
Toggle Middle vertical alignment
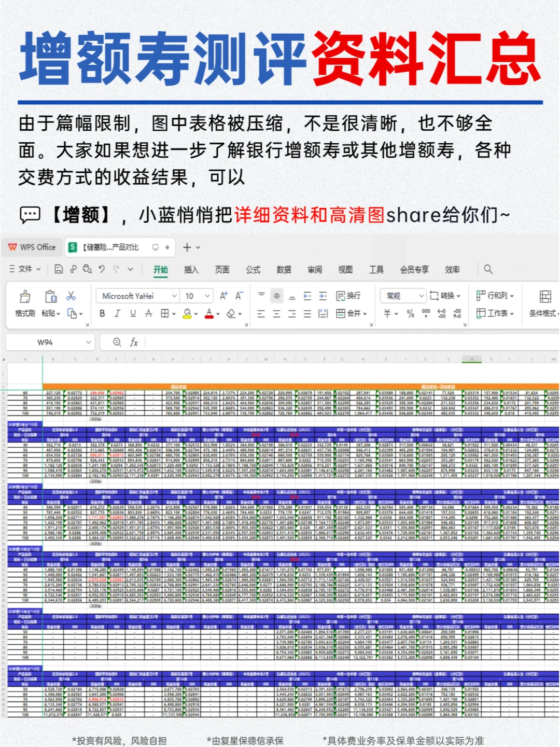click(x=277, y=296)
